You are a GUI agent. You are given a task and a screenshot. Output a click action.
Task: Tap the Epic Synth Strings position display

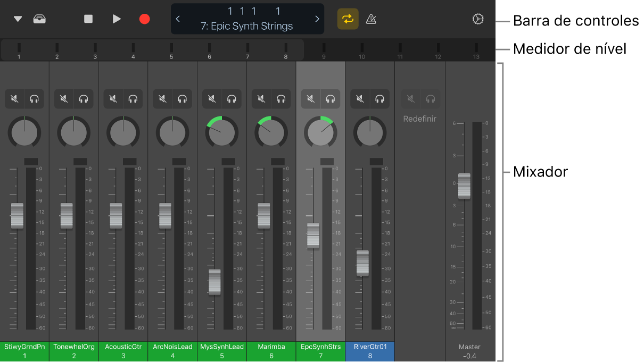pos(247,25)
